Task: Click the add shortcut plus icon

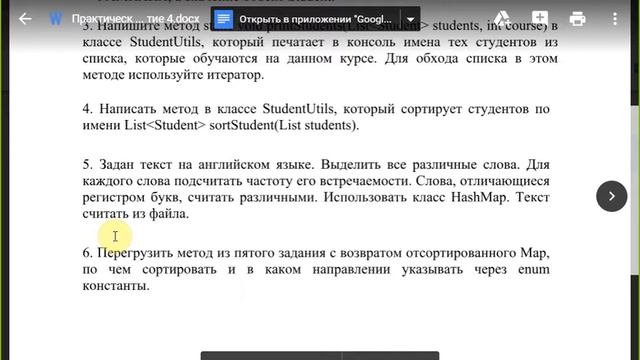Action: (x=540, y=18)
